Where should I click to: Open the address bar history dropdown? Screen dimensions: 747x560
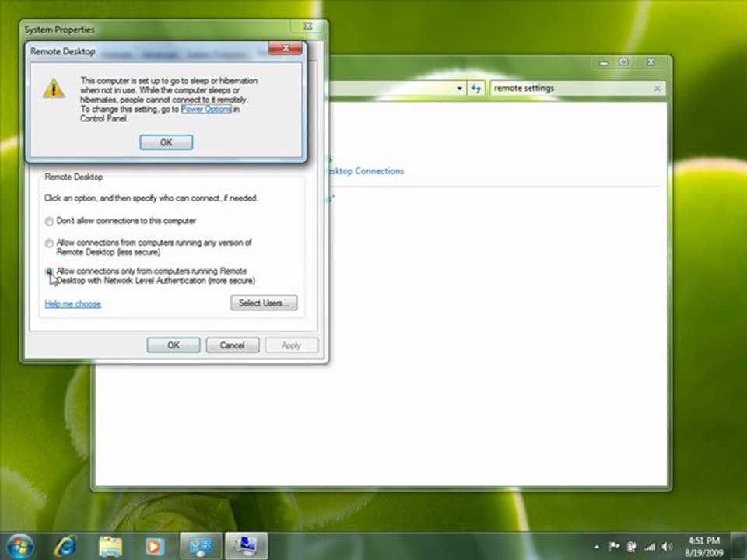[x=459, y=88]
